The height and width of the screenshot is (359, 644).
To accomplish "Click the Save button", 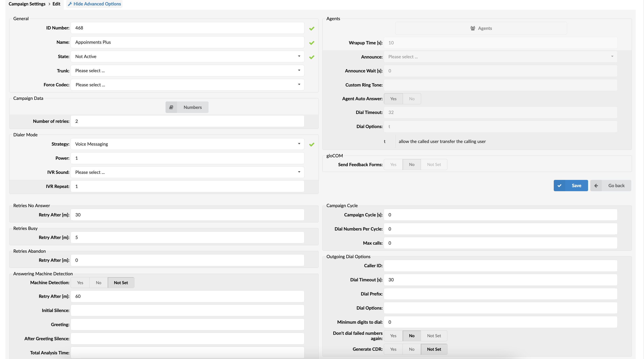I will pos(571,185).
